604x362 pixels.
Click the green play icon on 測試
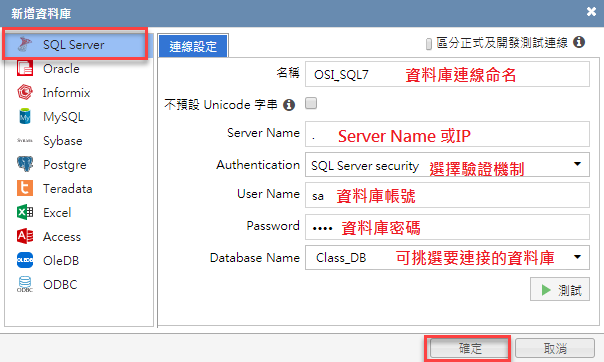[546, 290]
